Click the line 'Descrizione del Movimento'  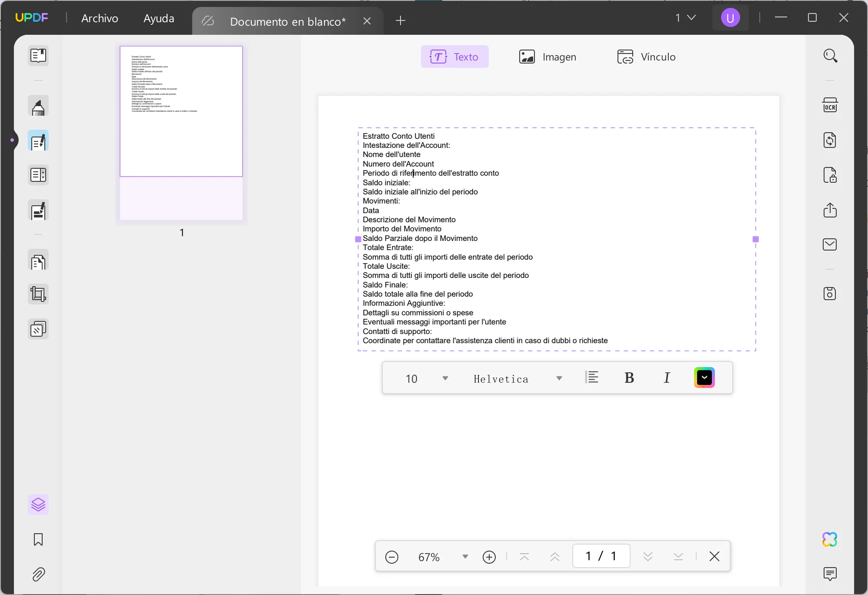(x=409, y=220)
